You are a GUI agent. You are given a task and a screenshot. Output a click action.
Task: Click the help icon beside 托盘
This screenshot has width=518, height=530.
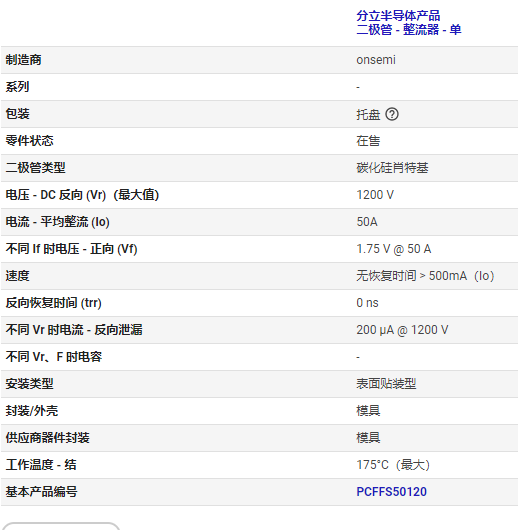pyautogui.click(x=392, y=114)
